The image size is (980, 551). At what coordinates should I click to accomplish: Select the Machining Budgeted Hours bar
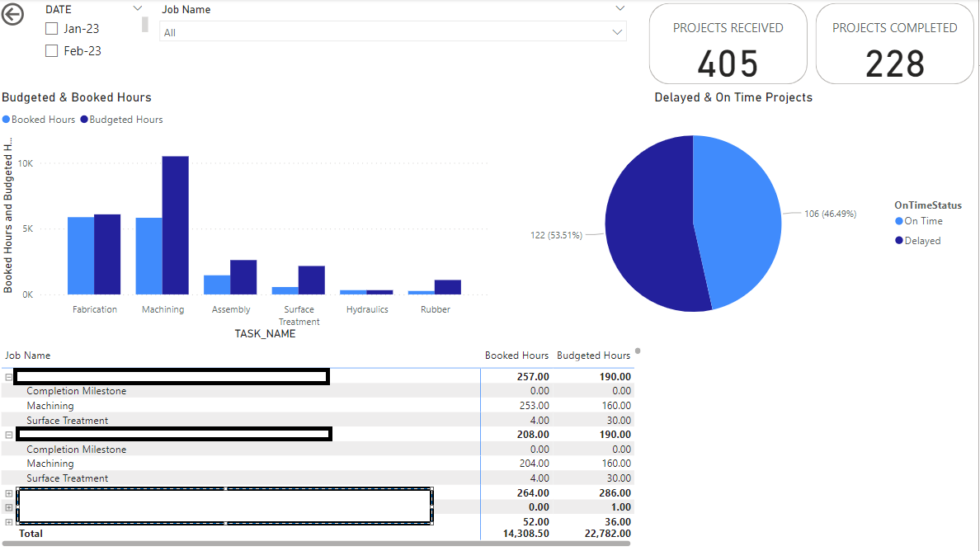click(x=176, y=225)
